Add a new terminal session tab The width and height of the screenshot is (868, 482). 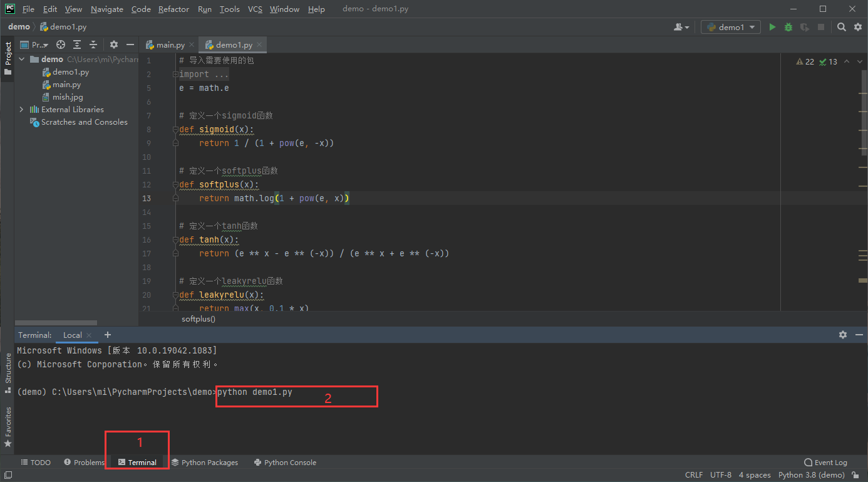(x=108, y=335)
